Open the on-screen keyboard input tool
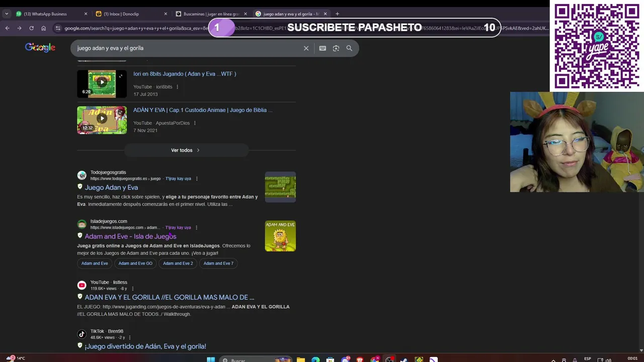644x362 pixels. (x=323, y=48)
